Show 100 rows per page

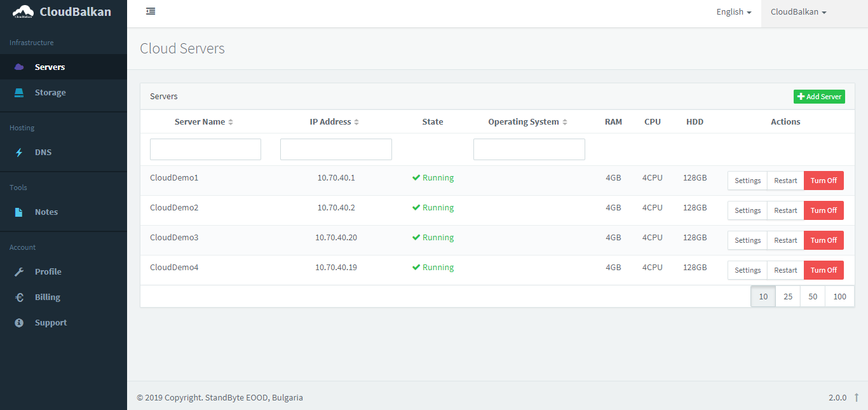point(840,296)
